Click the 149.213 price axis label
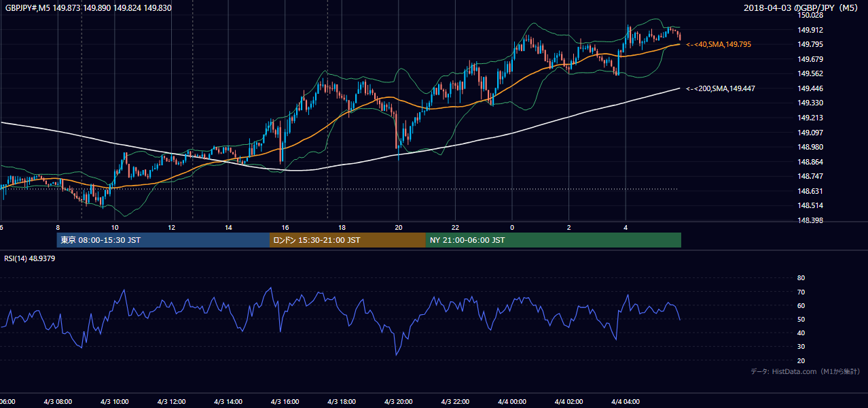 tap(810, 118)
